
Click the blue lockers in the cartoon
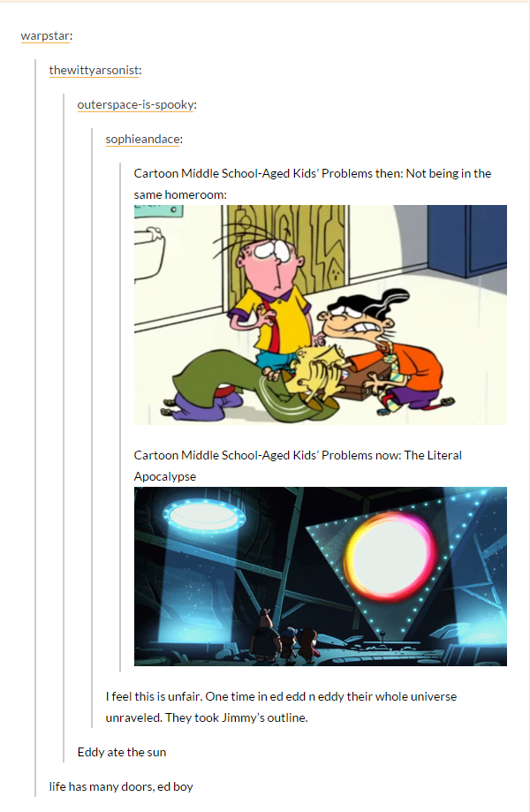tap(467, 239)
